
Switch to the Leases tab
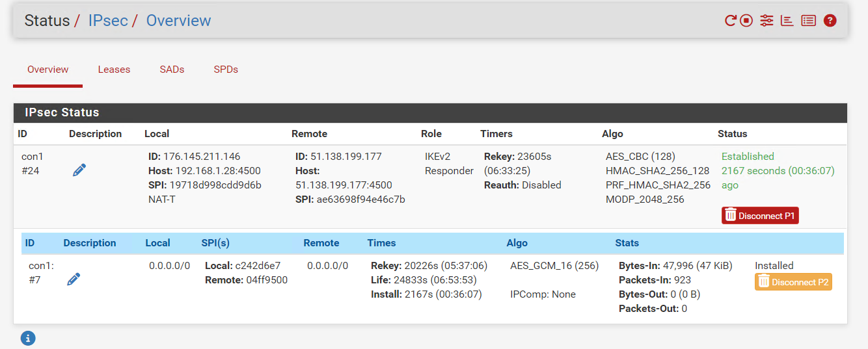click(x=114, y=70)
